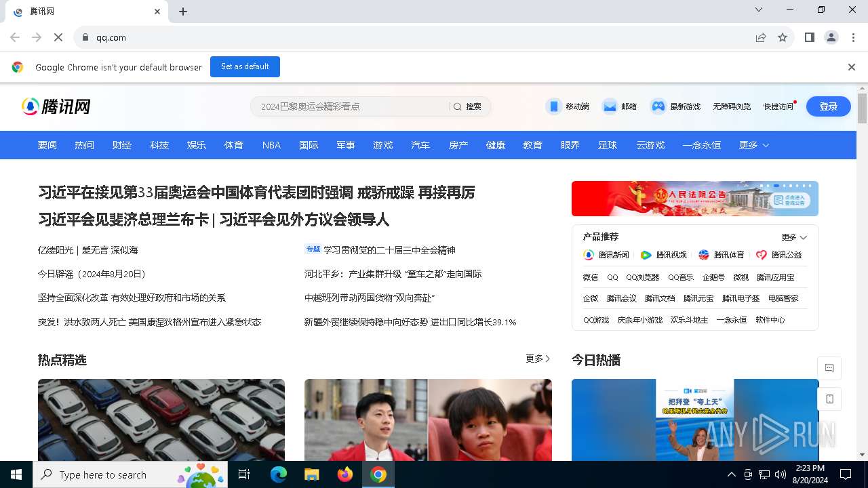Image resolution: width=868 pixels, height=488 pixels.
Task: Open 更多 link beside 热点精选
Action: (538, 359)
